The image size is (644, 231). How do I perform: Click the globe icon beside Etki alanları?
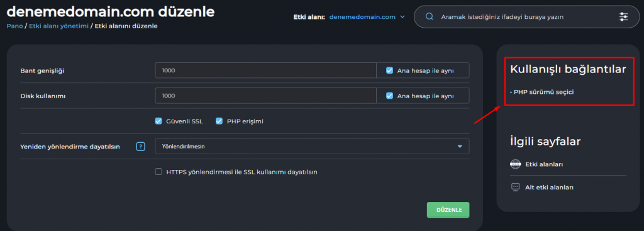coord(515,164)
